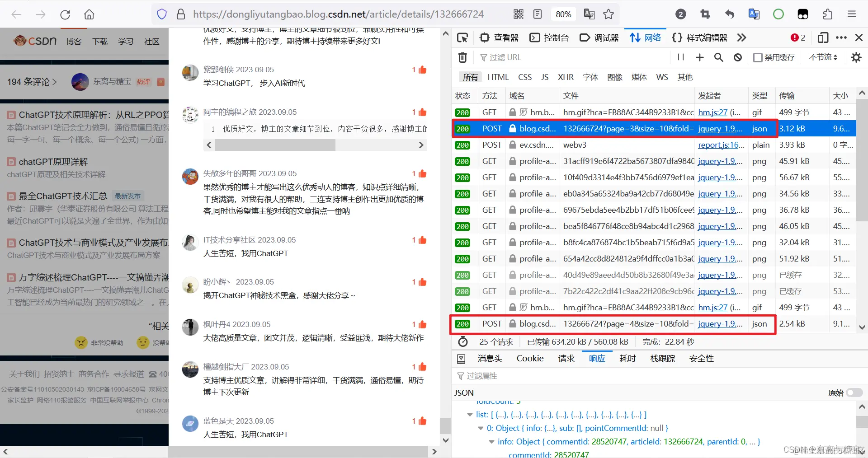Expand the info Object in the JSON tree
The width and height of the screenshot is (868, 458).
coord(491,442)
